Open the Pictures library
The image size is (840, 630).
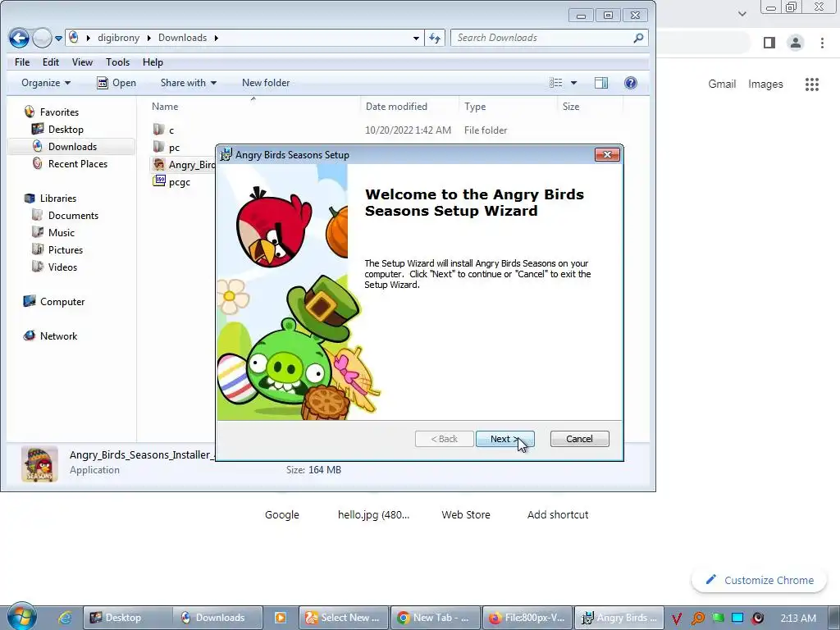coord(66,249)
